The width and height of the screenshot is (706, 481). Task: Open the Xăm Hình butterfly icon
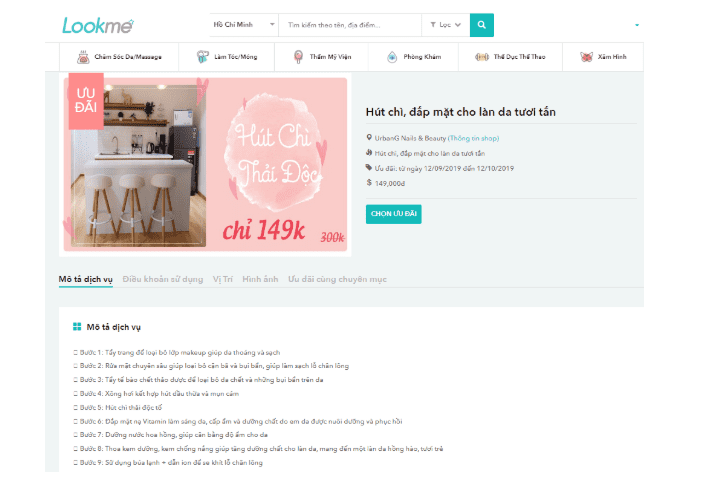pyautogui.click(x=586, y=57)
